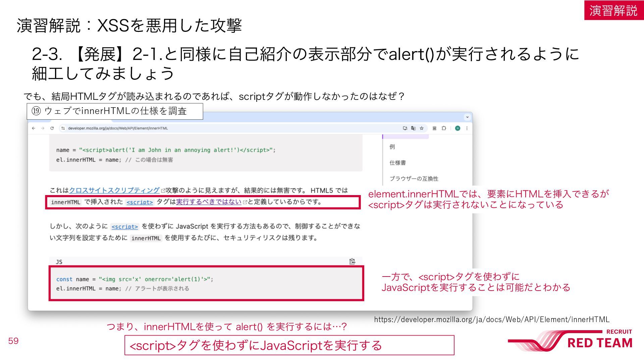The image size is (644, 362).
Task: Open site information icon in address bar
Action: pyautogui.click(x=63, y=128)
